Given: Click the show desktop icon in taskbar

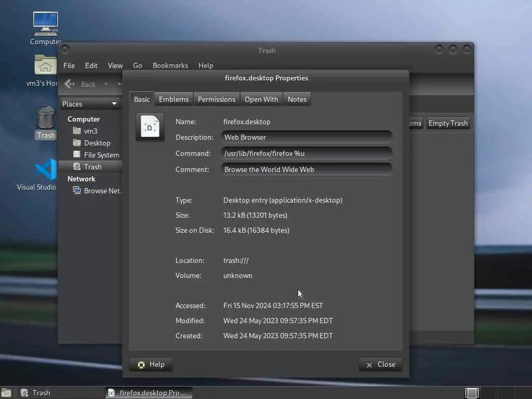Looking at the screenshot, I should click(x=6, y=393).
